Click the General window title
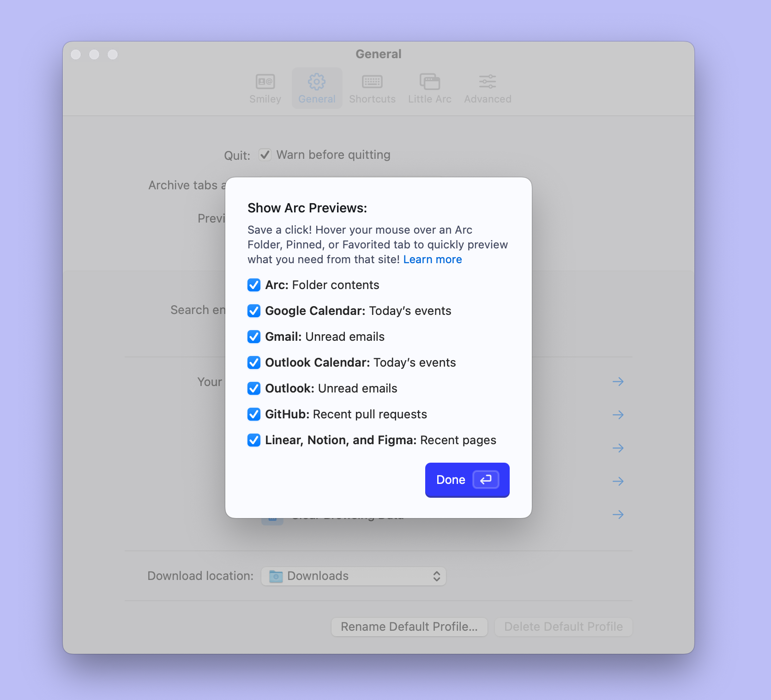Viewport: 771px width, 700px height. (x=379, y=54)
